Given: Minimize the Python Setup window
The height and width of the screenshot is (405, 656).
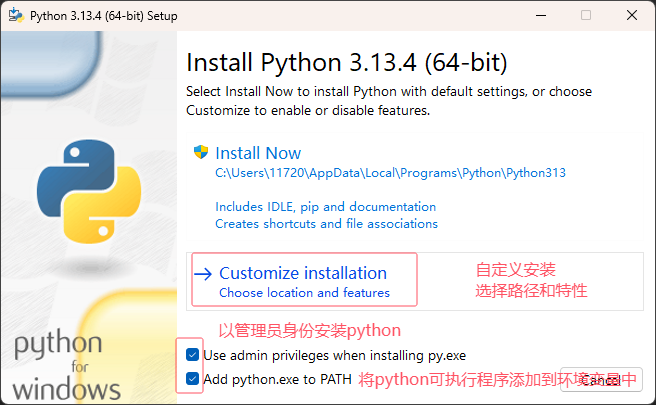Looking at the screenshot, I should (541, 15).
